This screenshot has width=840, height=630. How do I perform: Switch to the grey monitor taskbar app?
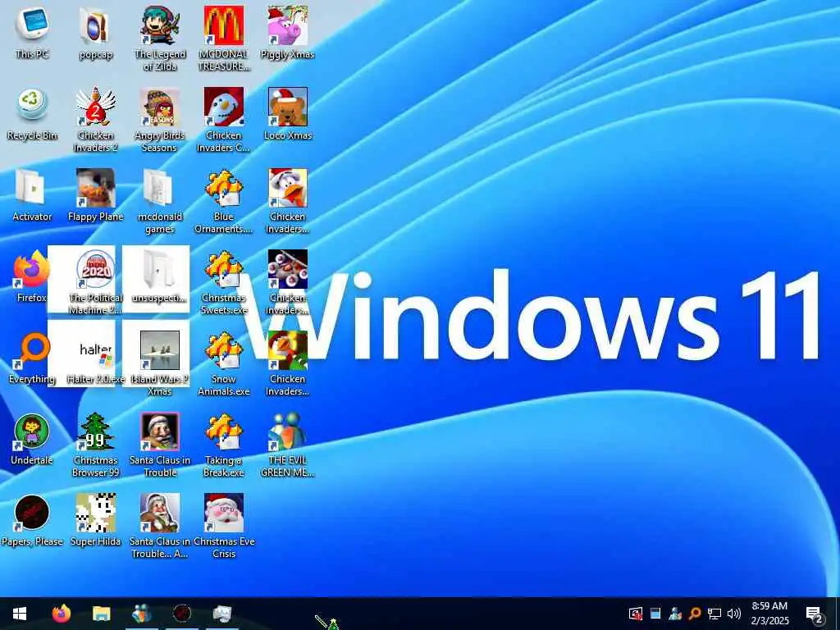(x=221, y=614)
